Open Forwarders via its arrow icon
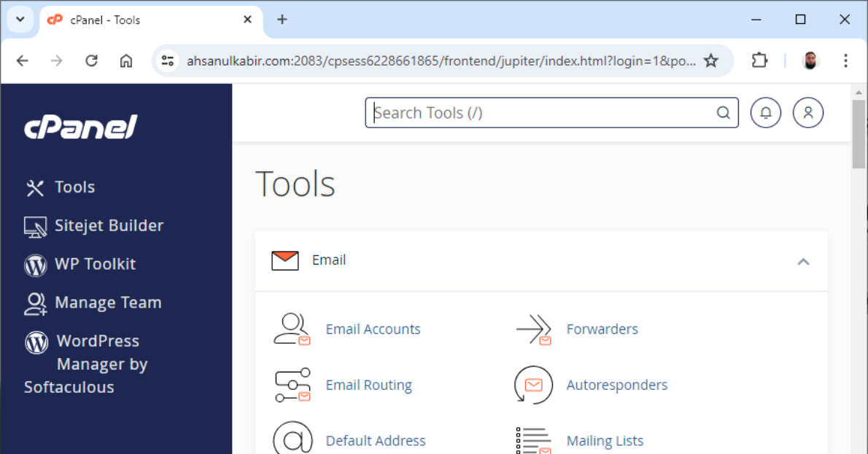This screenshot has height=454, width=868. coord(532,329)
